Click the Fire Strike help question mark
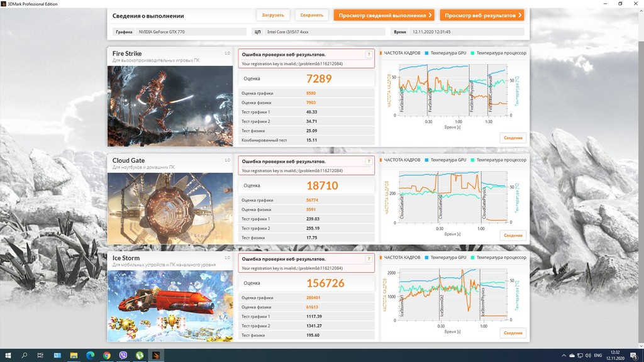Viewport: 644px width, 362px height. pos(369,54)
